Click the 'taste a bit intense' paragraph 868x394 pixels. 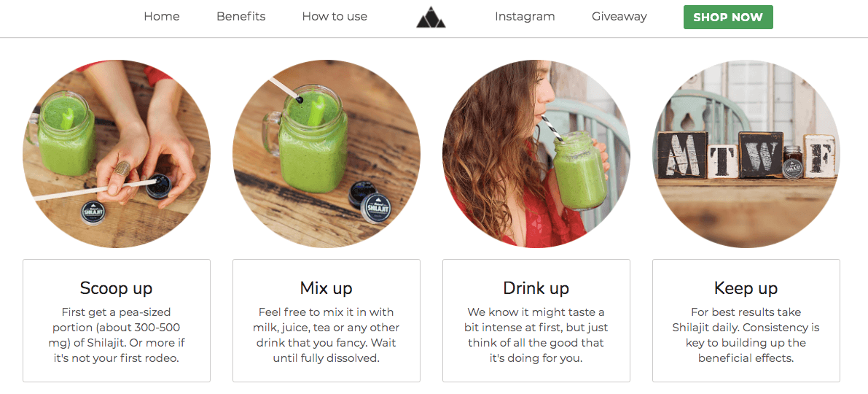(x=536, y=335)
